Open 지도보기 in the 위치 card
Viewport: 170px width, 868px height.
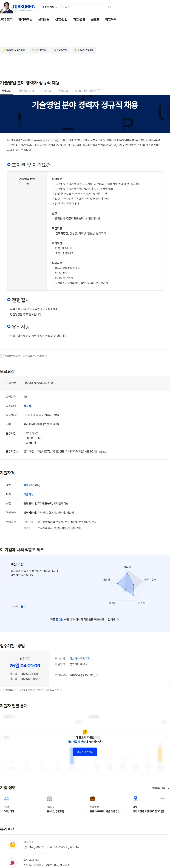pos(163,798)
